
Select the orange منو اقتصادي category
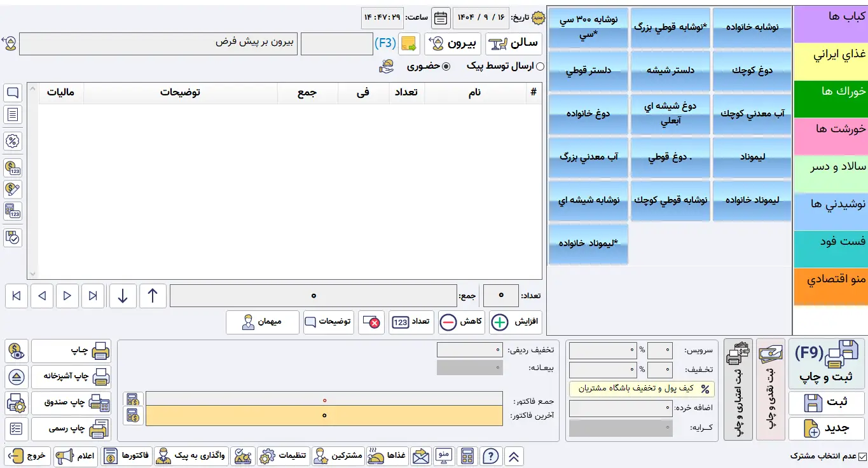(x=830, y=280)
